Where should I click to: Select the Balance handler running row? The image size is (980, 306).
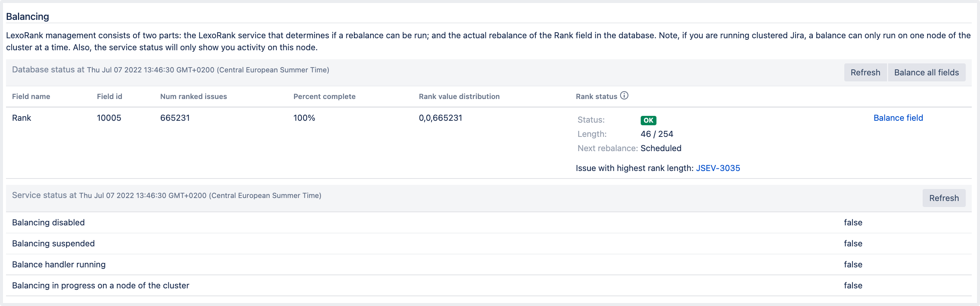click(58, 264)
